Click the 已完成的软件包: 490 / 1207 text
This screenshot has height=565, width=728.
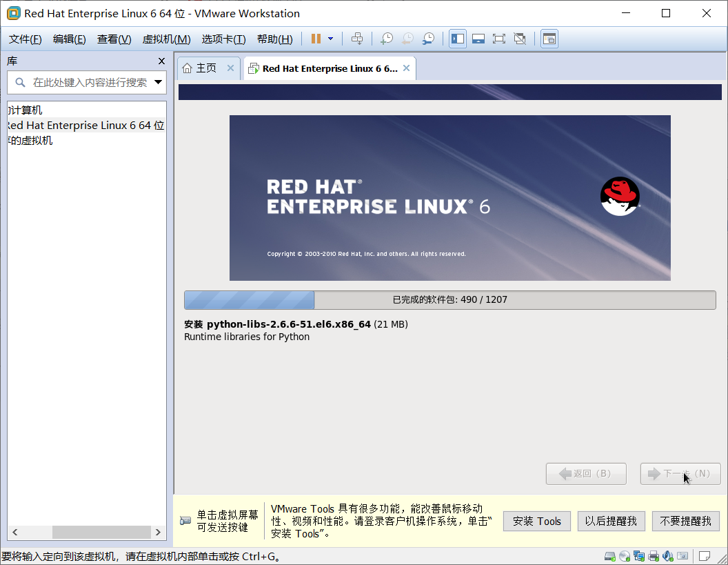tap(450, 299)
